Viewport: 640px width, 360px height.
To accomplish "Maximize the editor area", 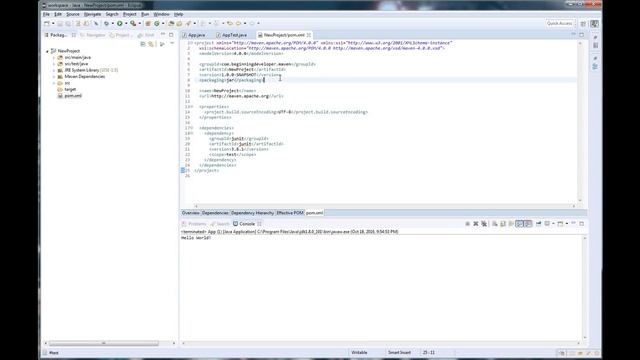I will 582,35.
